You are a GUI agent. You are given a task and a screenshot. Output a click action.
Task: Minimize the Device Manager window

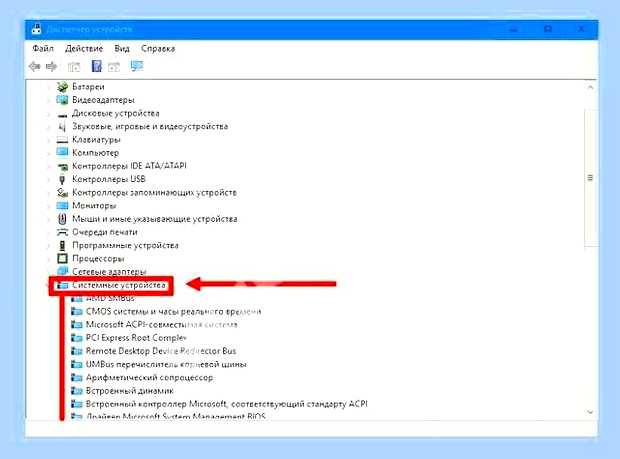[514, 29]
